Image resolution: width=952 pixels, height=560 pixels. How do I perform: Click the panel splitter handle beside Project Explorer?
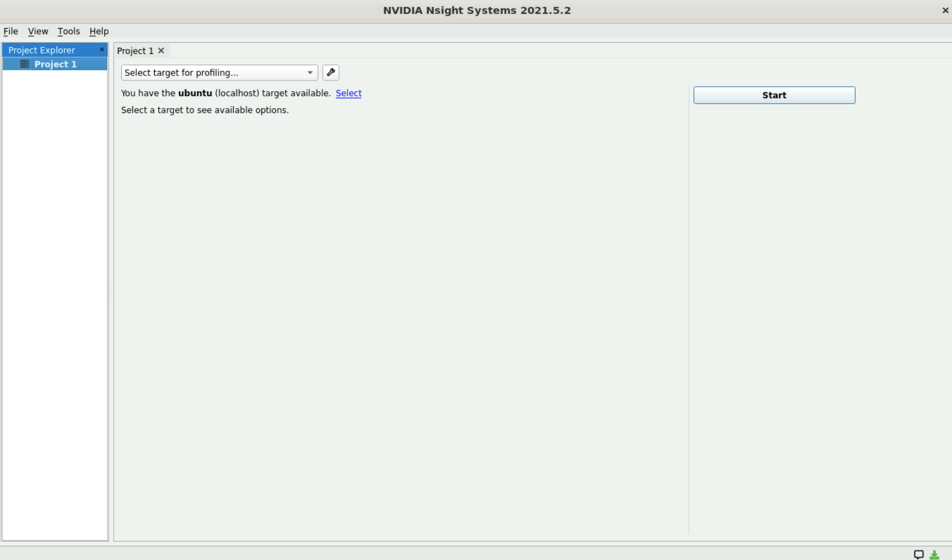(x=112, y=292)
